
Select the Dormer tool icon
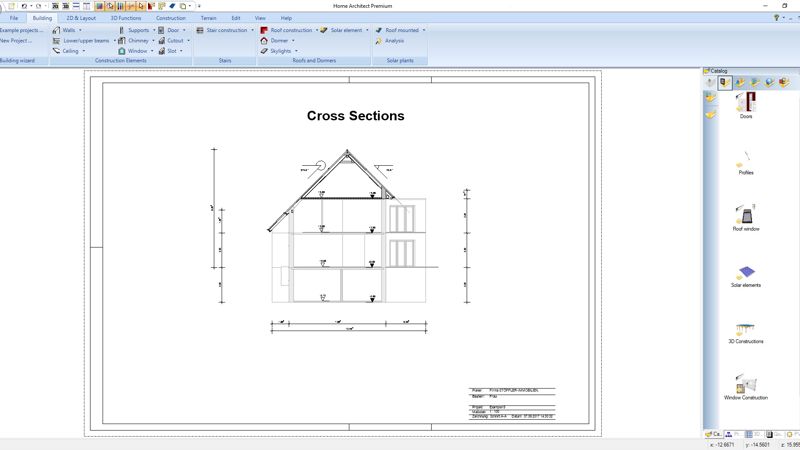[264, 40]
